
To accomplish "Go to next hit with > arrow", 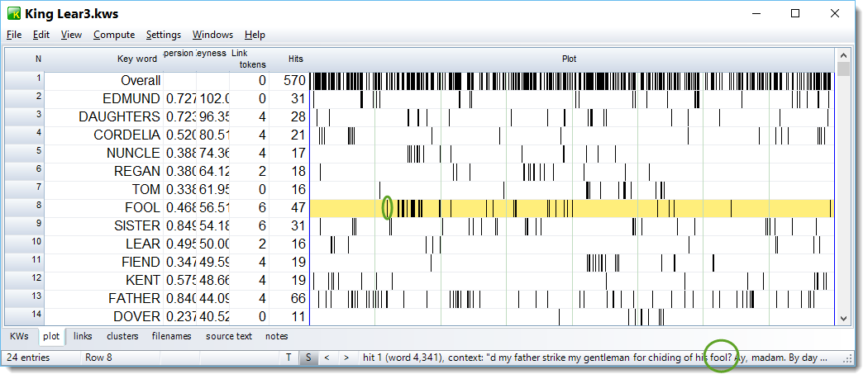I will pos(346,358).
